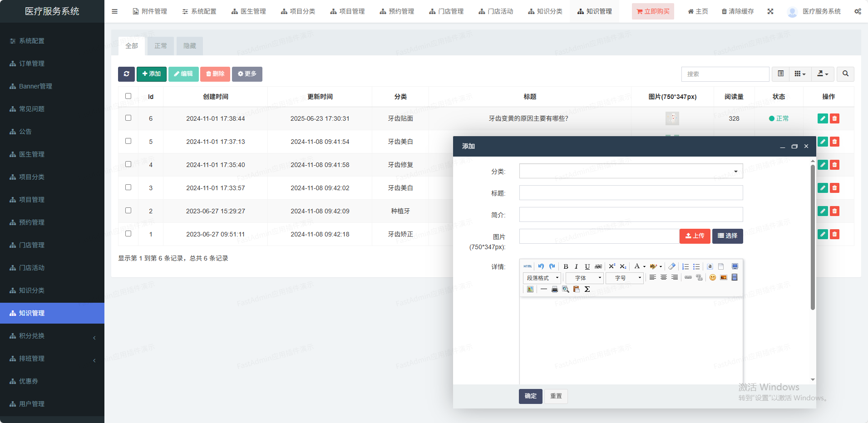
Task: Click the red 上传 upload button
Action: point(695,236)
